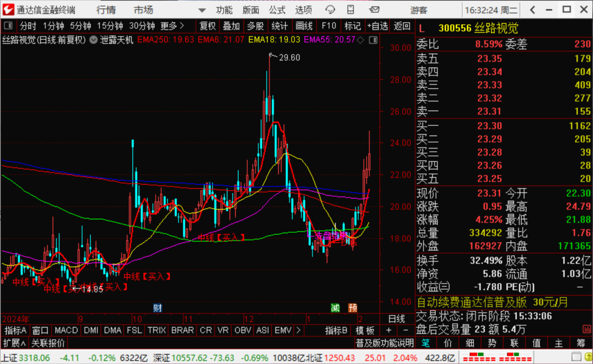Viewport: 593px width, 364px height.
Task: Click the small list icon beside diamond
Action: pyautogui.click(x=373, y=40)
